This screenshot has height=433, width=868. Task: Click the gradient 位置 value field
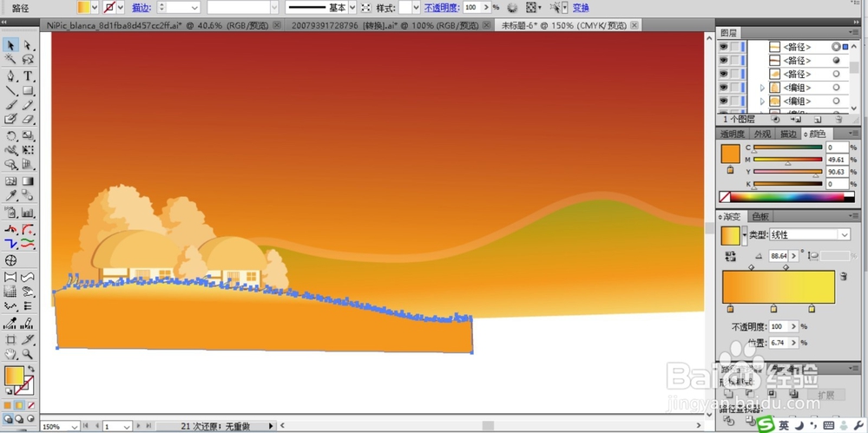779,343
